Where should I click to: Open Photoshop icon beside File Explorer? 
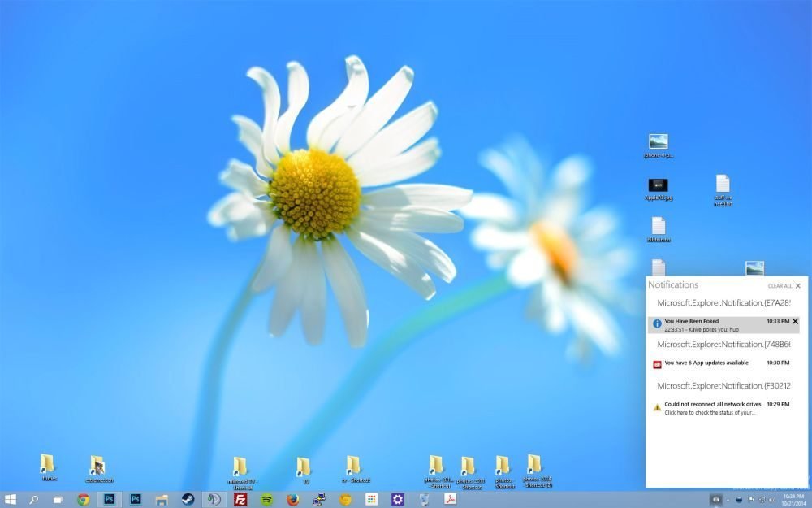(136, 500)
